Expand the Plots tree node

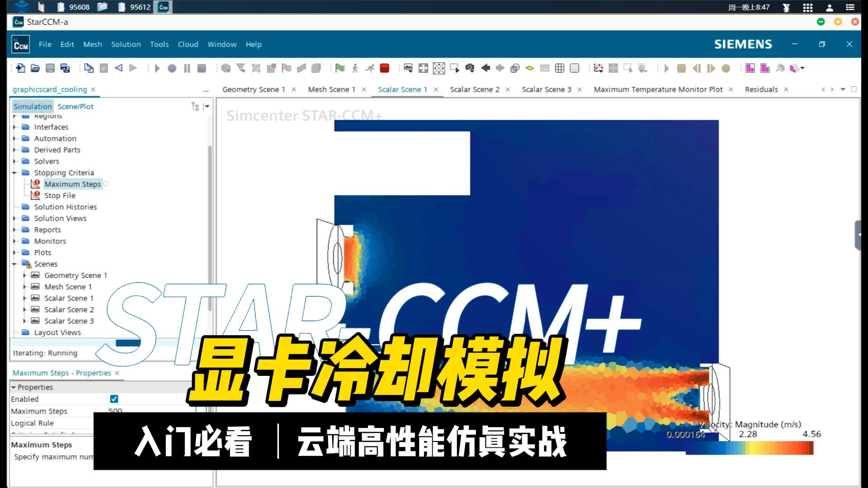(x=15, y=253)
